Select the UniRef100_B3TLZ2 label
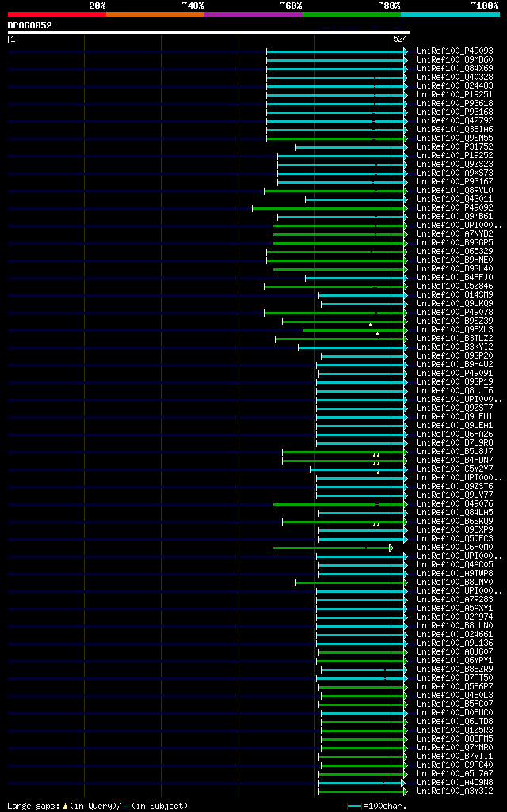The width and height of the screenshot is (507, 812). pos(456,338)
